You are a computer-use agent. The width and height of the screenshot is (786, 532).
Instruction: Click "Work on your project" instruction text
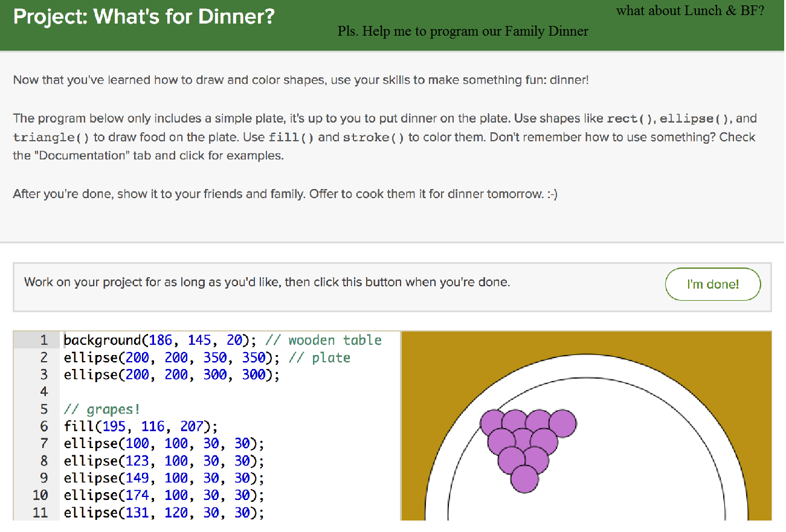267,282
